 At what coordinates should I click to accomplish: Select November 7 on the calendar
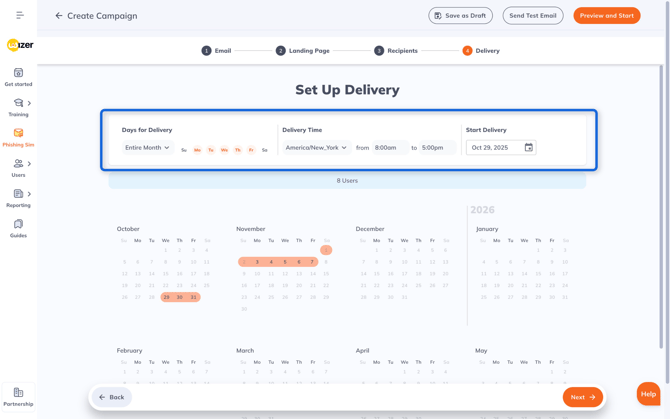point(312,262)
